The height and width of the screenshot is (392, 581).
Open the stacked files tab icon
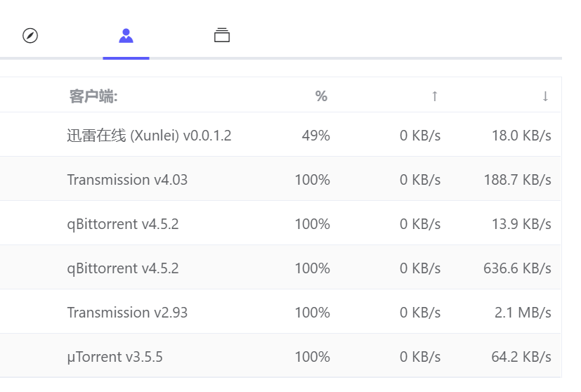[222, 35]
